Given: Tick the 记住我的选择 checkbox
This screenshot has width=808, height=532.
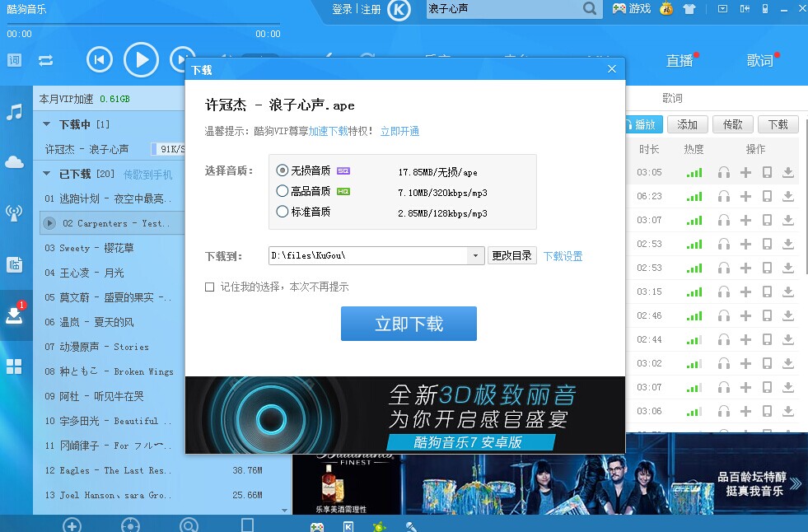Looking at the screenshot, I should coord(210,287).
